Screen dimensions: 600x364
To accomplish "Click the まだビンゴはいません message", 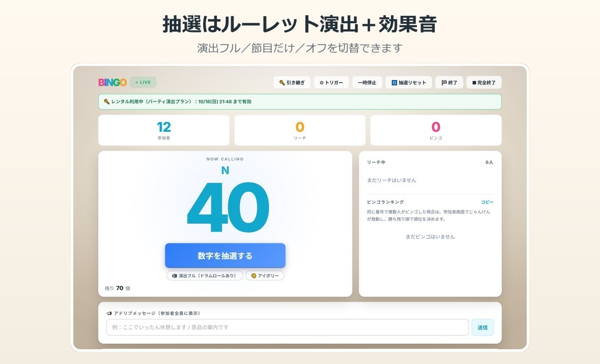I will (x=430, y=237).
